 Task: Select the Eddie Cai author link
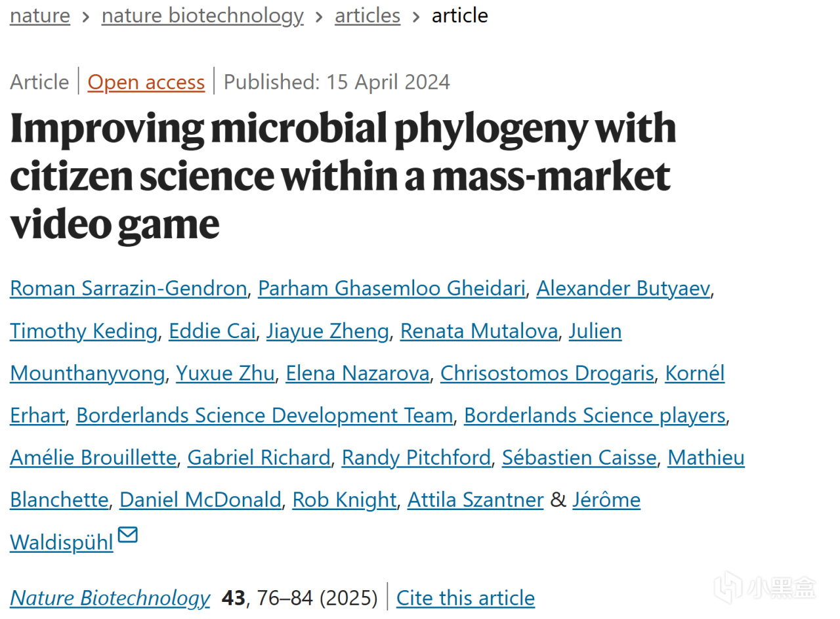212,331
